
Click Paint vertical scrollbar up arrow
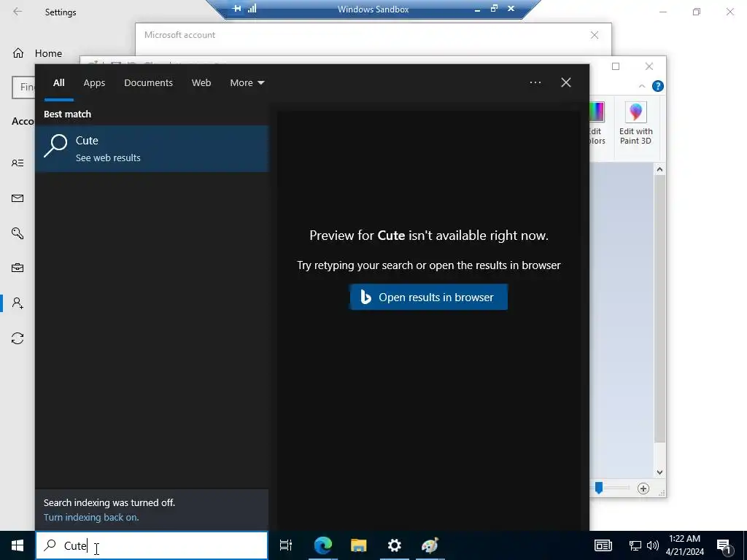pyautogui.click(x=659, y=169)
